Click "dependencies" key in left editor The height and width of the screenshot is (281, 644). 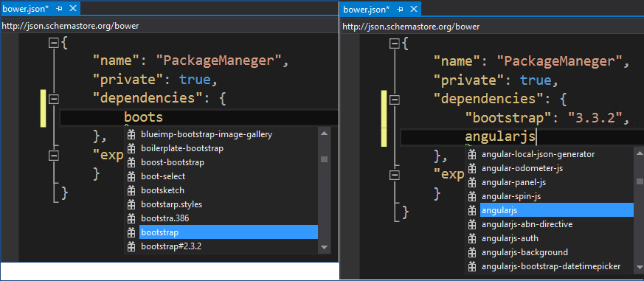(148, 99)
